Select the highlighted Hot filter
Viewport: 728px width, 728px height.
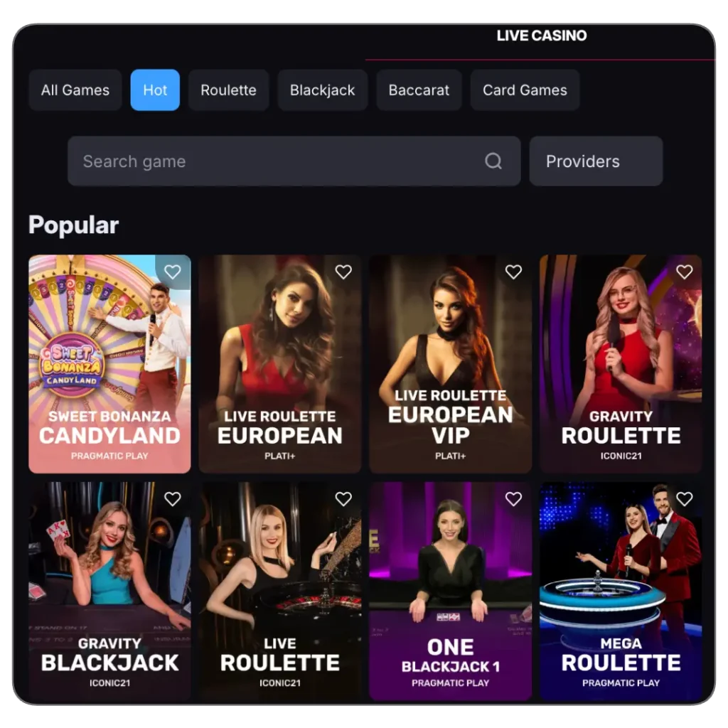click(x=155, y=90)
